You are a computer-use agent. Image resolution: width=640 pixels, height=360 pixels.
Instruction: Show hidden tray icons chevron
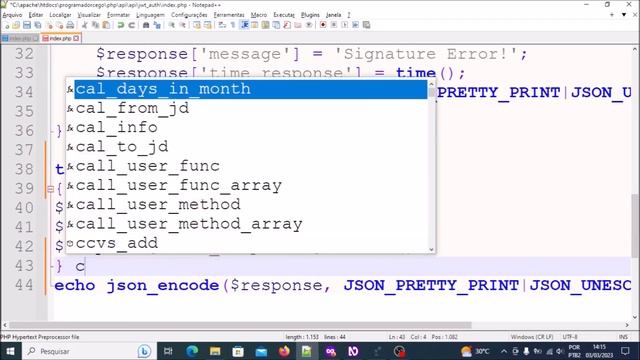504,351
